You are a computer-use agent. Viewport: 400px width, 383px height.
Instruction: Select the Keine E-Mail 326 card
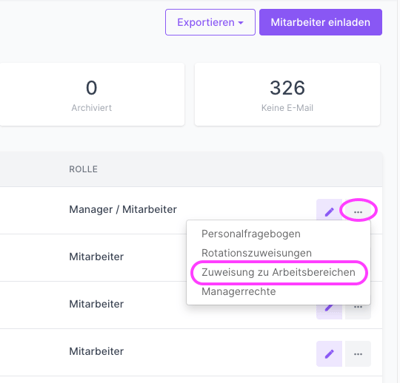[287, 95]
